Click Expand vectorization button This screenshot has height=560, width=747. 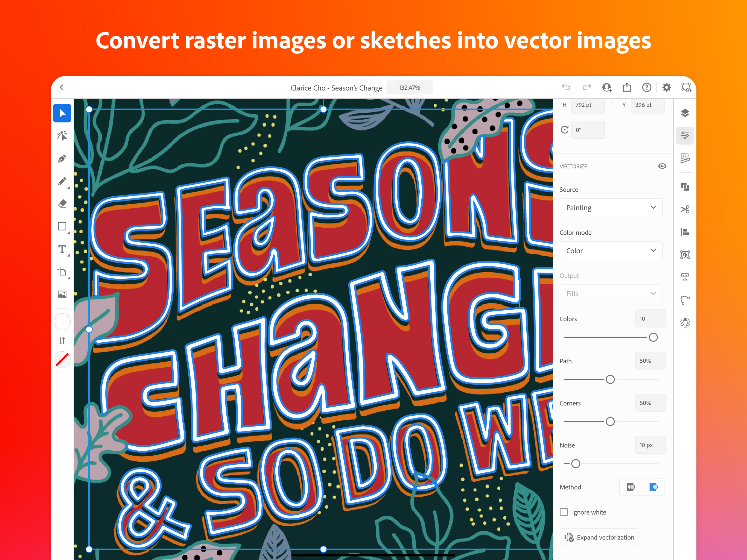[599, 537]
